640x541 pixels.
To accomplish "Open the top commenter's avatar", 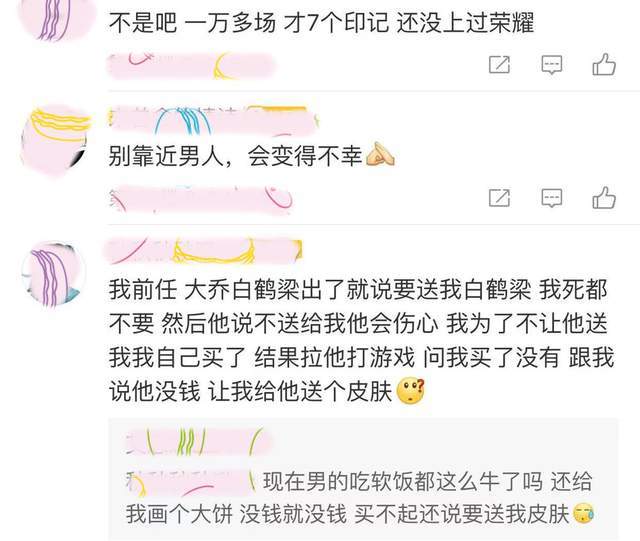I will pyautogui.click(x=55, y=16).
